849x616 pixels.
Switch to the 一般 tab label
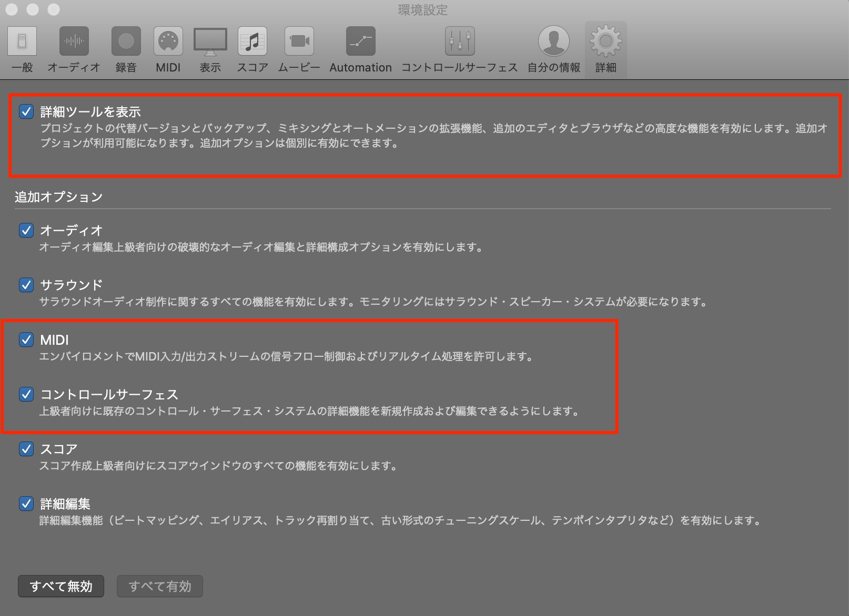tap(22, 68)
